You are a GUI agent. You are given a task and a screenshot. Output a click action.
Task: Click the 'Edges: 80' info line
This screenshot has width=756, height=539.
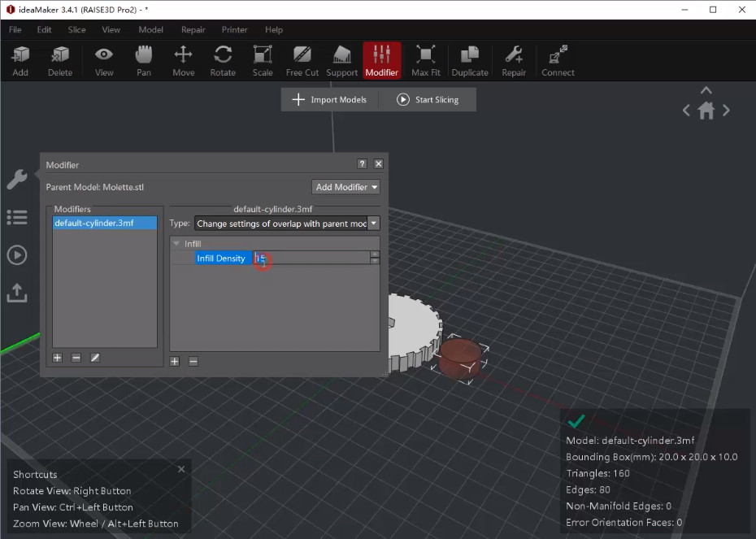588,489
